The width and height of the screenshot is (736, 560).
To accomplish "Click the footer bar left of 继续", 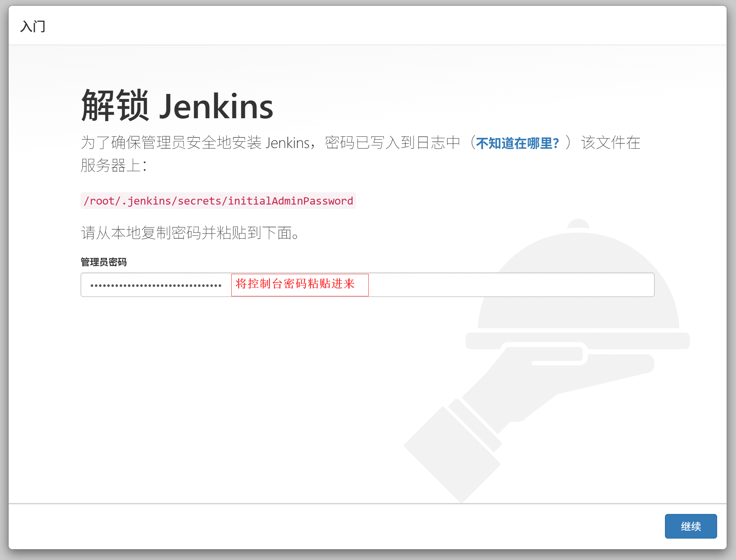I will point(326,526).
